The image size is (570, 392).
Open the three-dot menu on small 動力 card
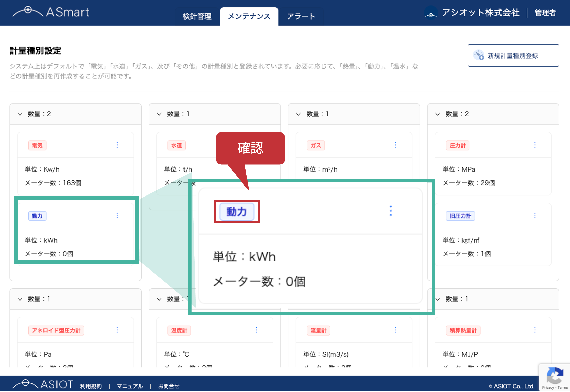[x=117, y=216]
